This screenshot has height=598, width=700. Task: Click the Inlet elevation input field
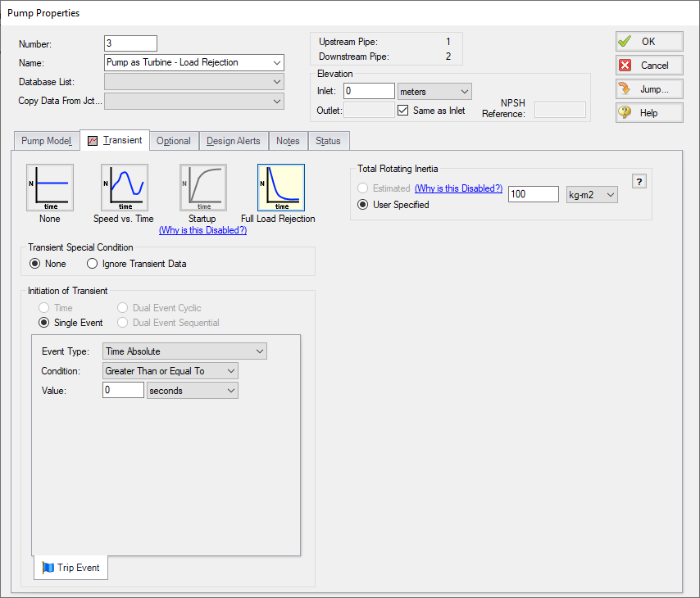(370, 91)
